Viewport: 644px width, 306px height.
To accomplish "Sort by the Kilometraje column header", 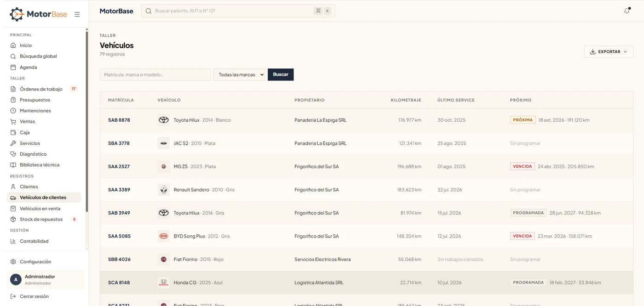I will 406,100.
